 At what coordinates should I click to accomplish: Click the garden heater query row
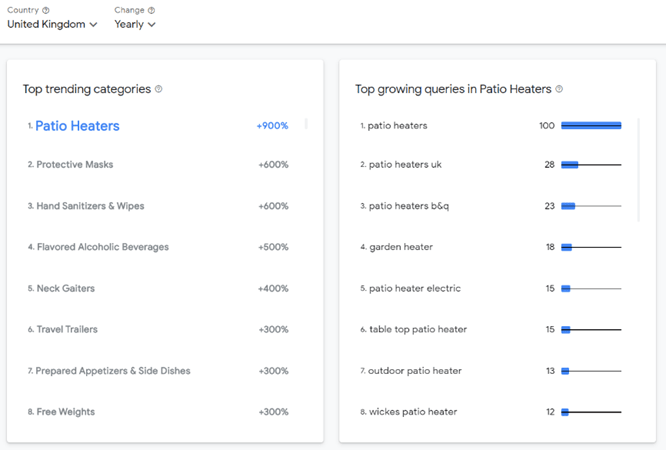click(491, 247)
